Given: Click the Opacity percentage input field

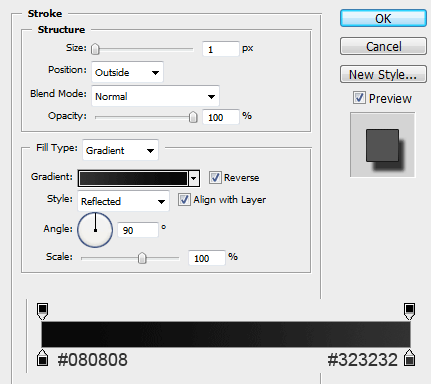Looking at the screenshot, I should [x=221, y=117].
